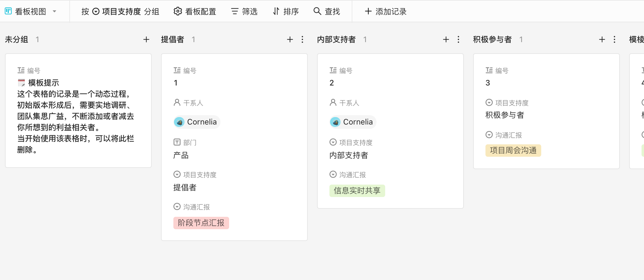Open the more options menu for 内部支持者
This screenshot has width=644, height=280.
(x=459, y=40)
